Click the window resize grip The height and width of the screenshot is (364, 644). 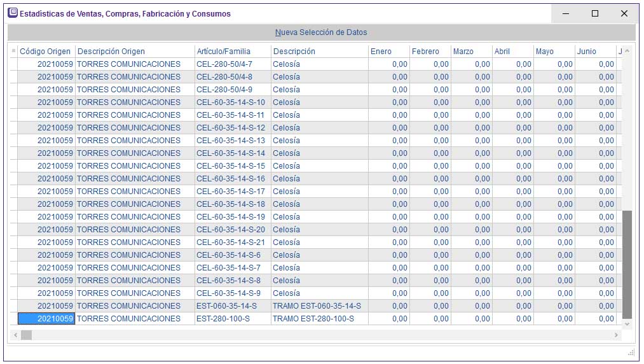pyautogui.click(x=631, y=352)
